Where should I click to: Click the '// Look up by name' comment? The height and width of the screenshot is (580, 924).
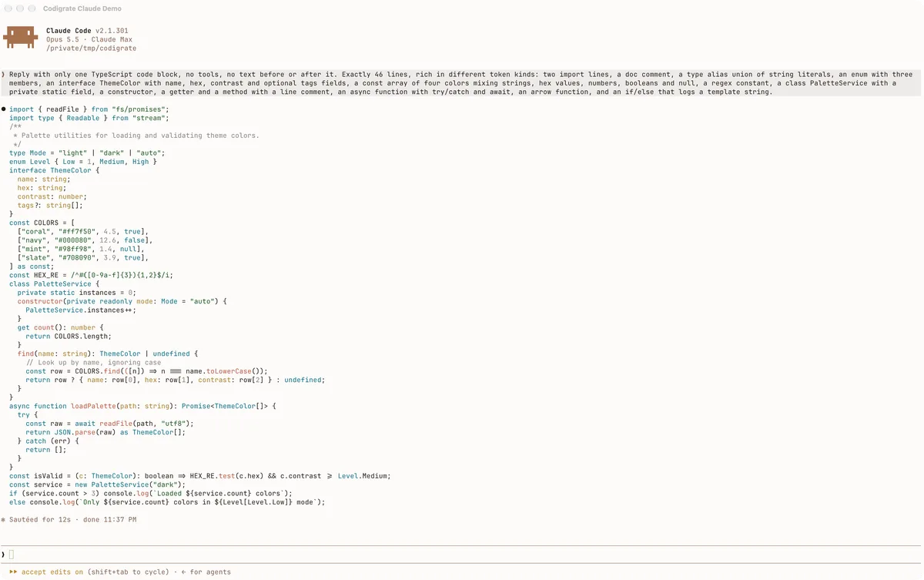(93, 362)
